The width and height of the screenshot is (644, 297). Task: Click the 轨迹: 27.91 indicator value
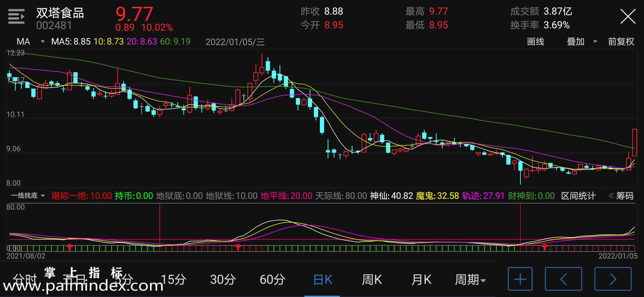point(483,196)
